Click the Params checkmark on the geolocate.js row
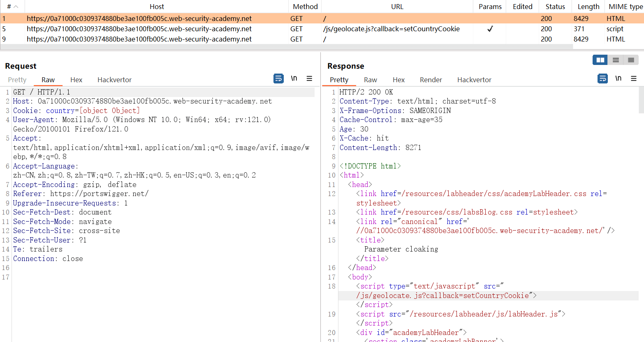 tap(490, 29)
